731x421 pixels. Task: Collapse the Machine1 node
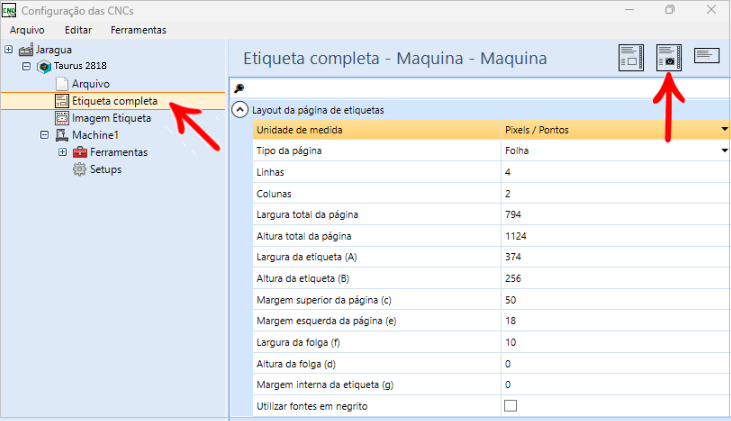44,135
